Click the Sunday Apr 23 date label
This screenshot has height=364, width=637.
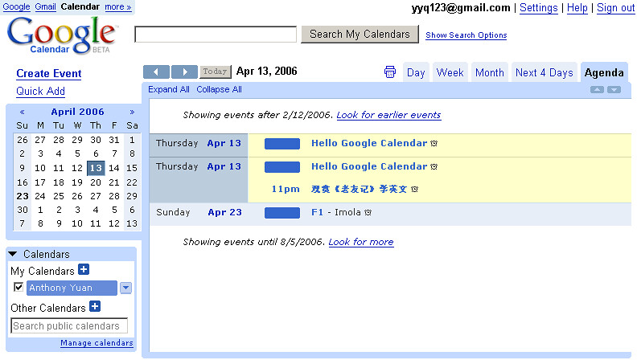coord(199,212)
